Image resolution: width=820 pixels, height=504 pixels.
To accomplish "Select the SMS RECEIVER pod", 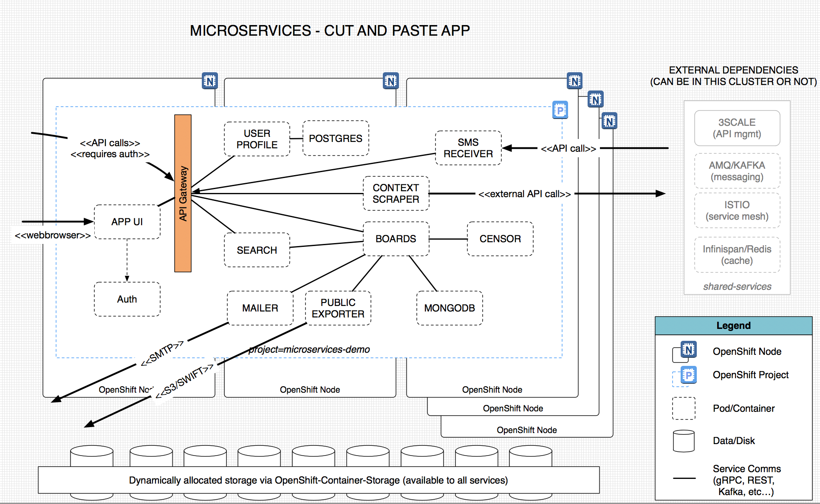I will 468,148.
